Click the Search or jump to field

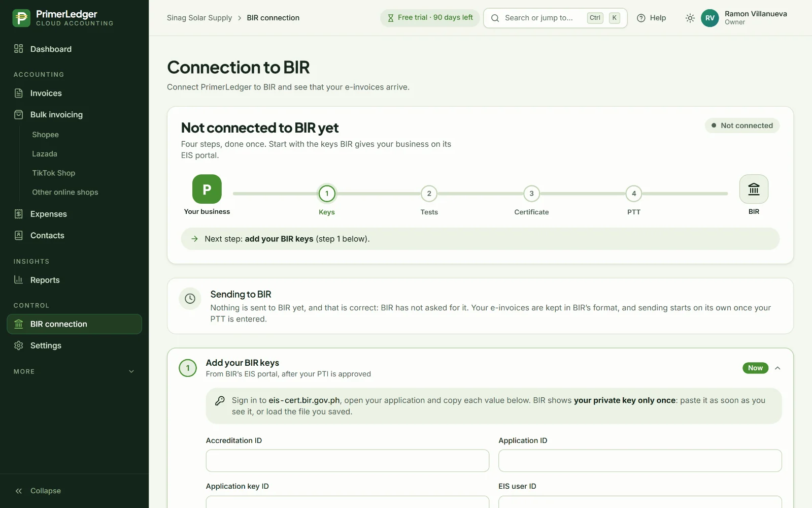555,18
